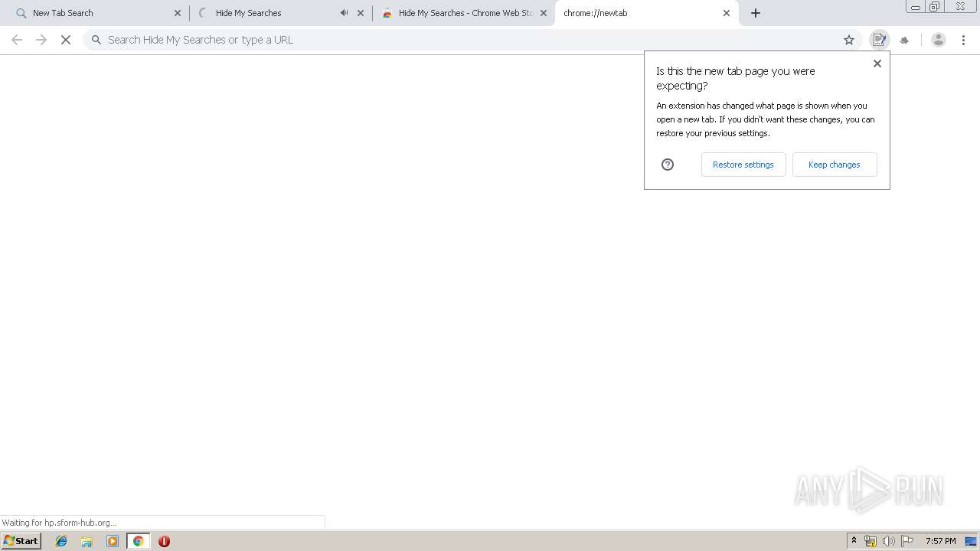980x551 pixels.
Task: Open the Windows Start menu
Action: click(x=21, y=541)
